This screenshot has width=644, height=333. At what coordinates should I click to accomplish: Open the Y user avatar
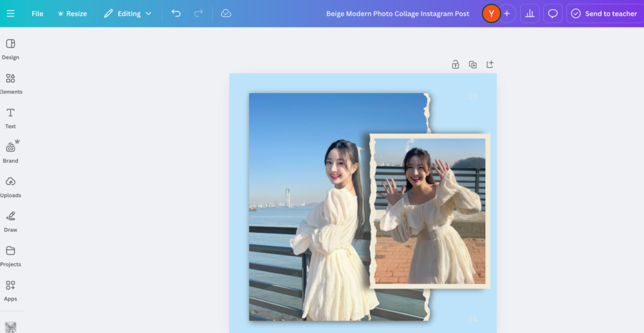[x=491, y=14]
